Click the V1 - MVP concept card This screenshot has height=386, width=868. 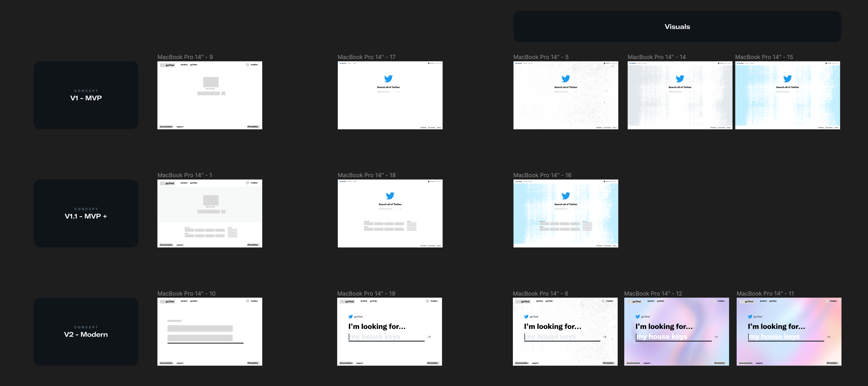click(86, 95)
